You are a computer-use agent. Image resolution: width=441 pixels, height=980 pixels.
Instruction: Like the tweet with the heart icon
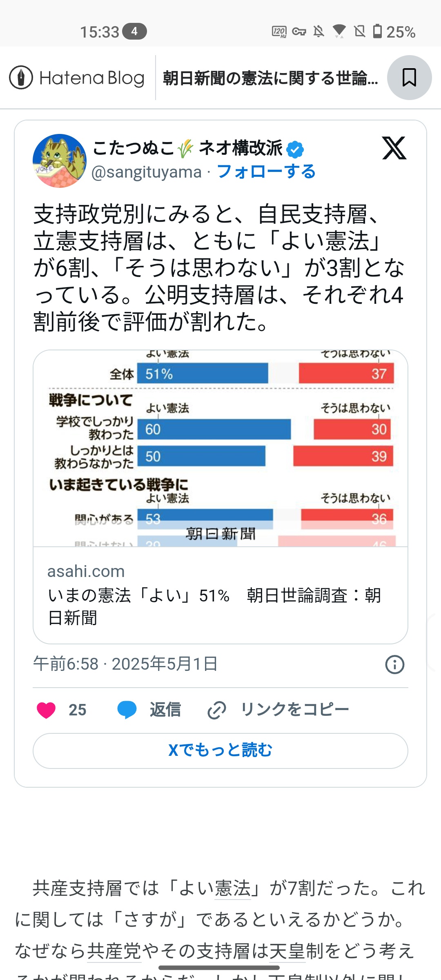(x=46, y=710)
